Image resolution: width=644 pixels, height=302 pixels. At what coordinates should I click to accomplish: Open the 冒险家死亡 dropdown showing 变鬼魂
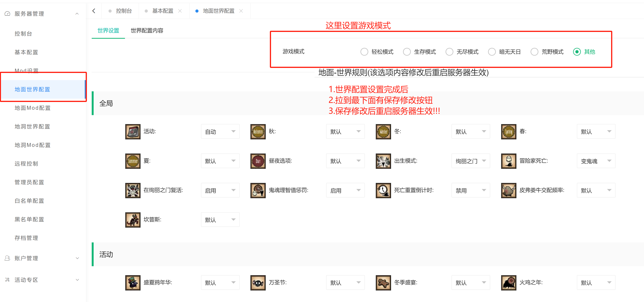point(596,161)
